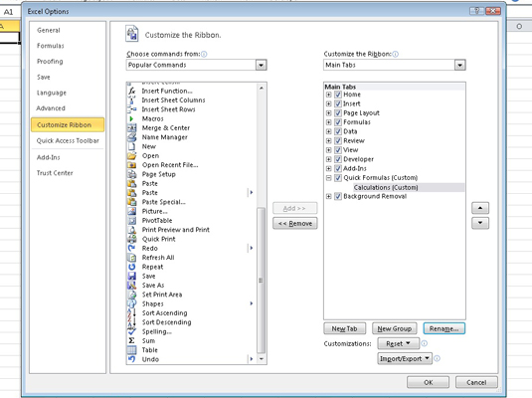Disable the Review tab checkbox
This screenshot has height=398, width=532.
pyautogui.click(x=338, y=140)
